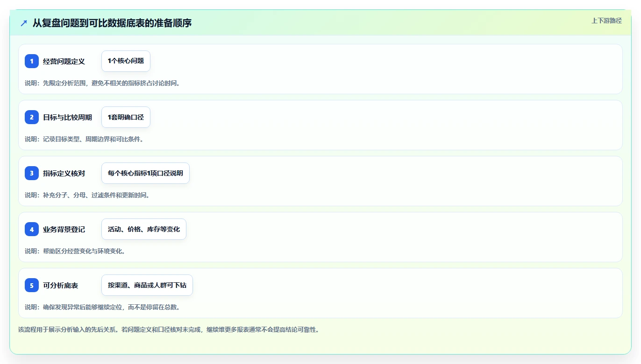Click the step 5 number badge
This screenshot has width=641, height=364.
coord(32,285)
